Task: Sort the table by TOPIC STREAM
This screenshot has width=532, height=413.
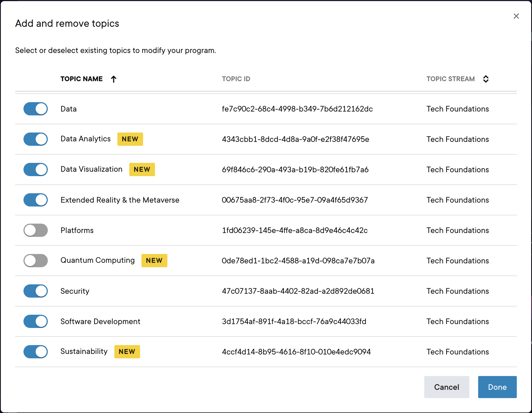Action: click(450, 79)
